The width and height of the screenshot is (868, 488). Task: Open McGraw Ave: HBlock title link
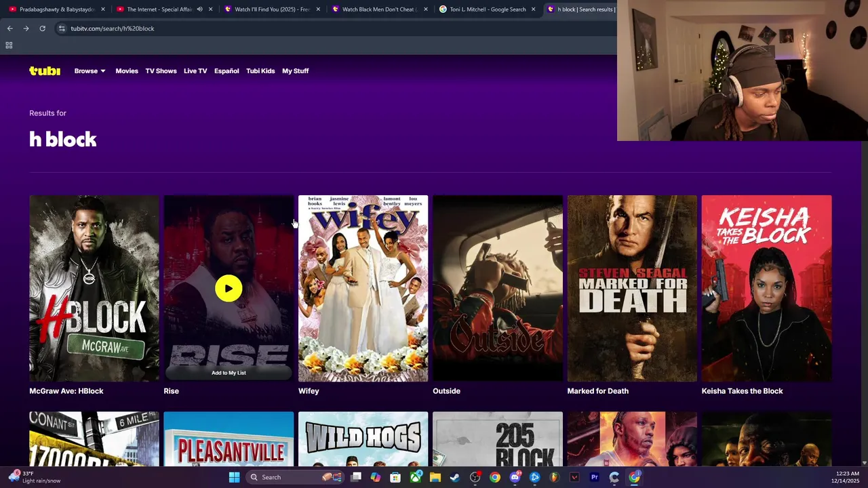click(x=66, y=391)
